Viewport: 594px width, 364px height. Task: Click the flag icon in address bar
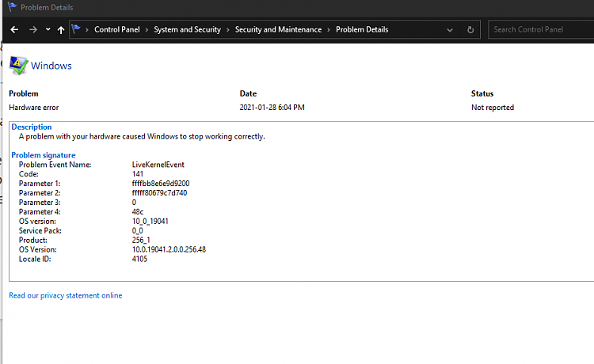76,28
